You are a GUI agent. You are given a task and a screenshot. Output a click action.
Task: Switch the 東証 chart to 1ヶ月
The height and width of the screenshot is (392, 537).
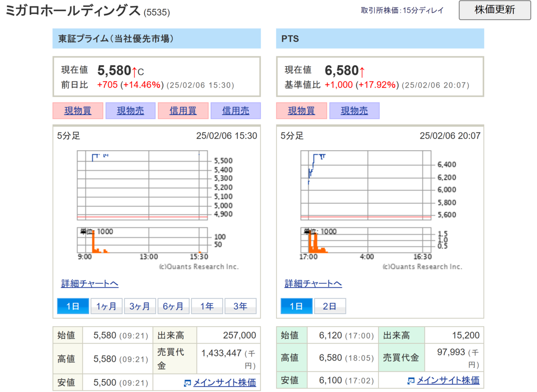pos(107,306)
